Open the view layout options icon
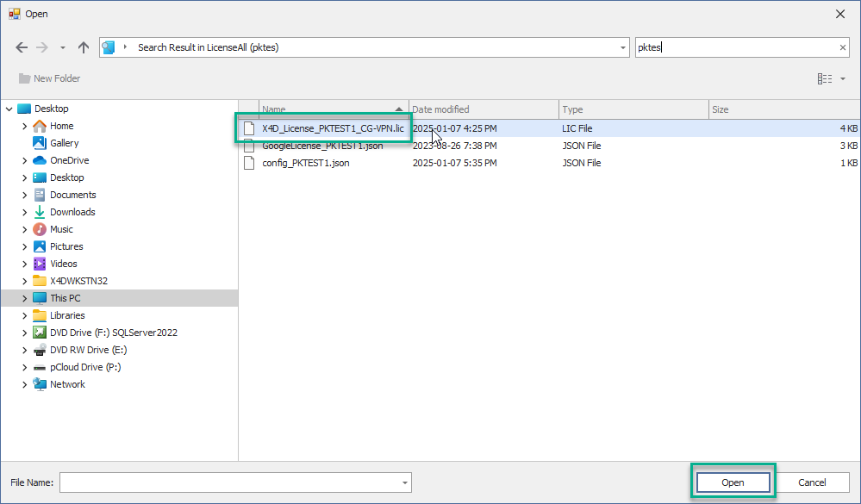 [825, 78]
